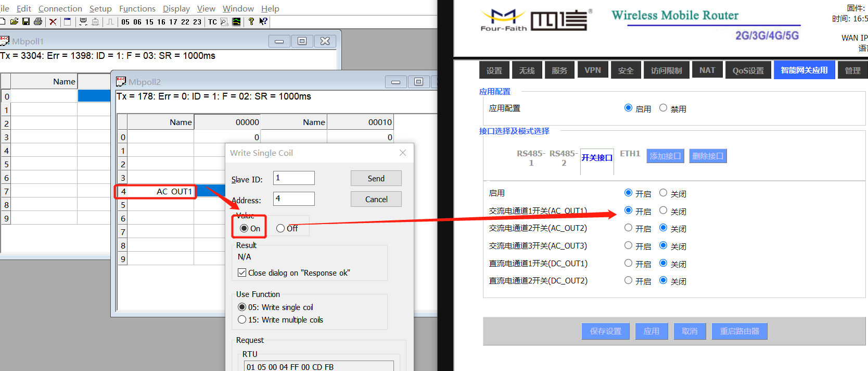Click the Open file folder icon

click(x=14, y=21)
